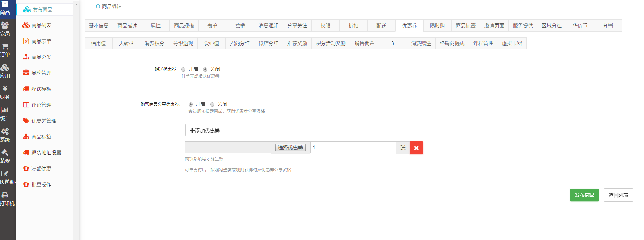644x240 pixels.
Task: Click the 打印机 printer icon
Action: [x=5, y=195]
